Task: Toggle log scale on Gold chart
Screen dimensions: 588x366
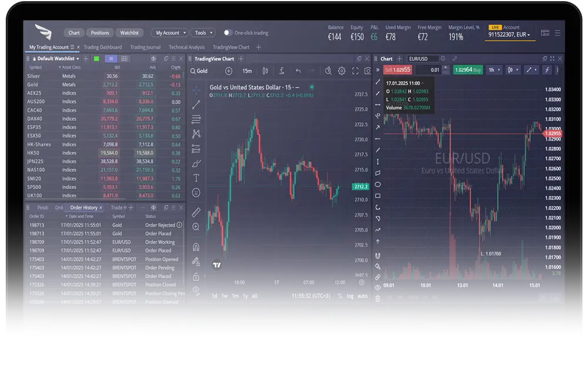Action: point(350,296)
